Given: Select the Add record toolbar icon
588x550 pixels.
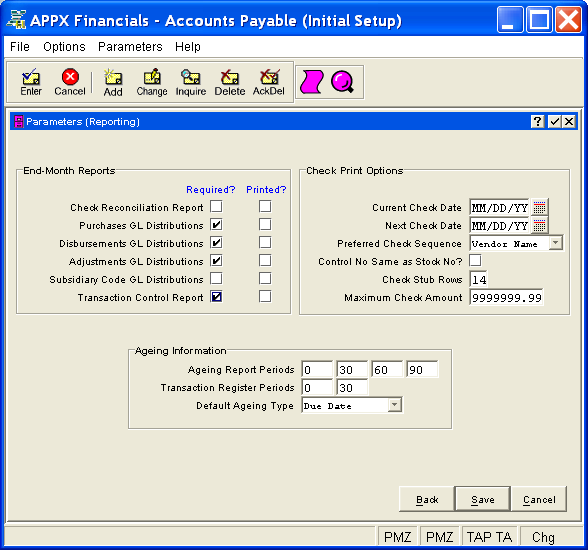Looking at the screenshot, I should 113,82.
